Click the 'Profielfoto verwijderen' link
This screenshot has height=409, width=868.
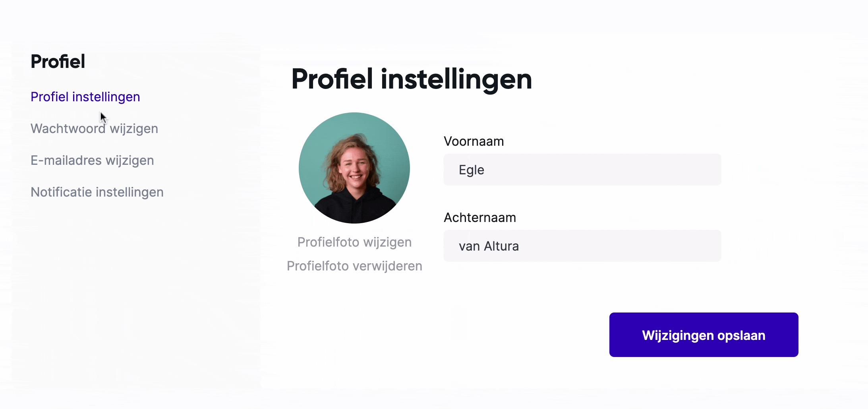coord(354,266)
